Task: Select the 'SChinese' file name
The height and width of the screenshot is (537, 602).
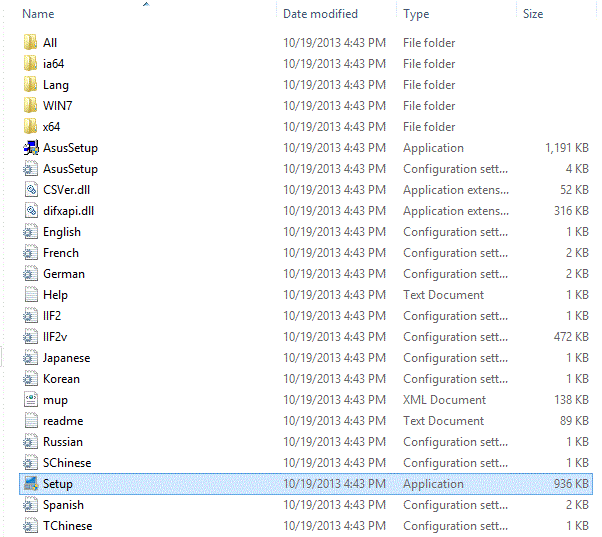Action: coord(67,463)
